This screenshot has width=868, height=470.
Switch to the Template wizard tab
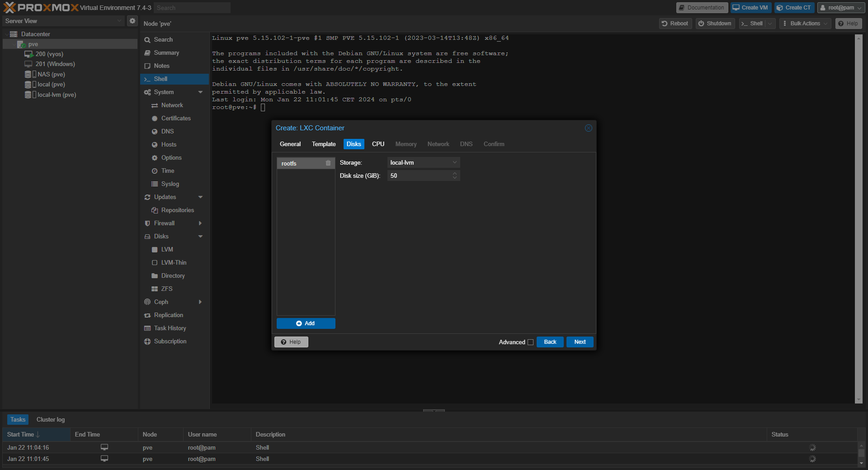pos(324,144)
